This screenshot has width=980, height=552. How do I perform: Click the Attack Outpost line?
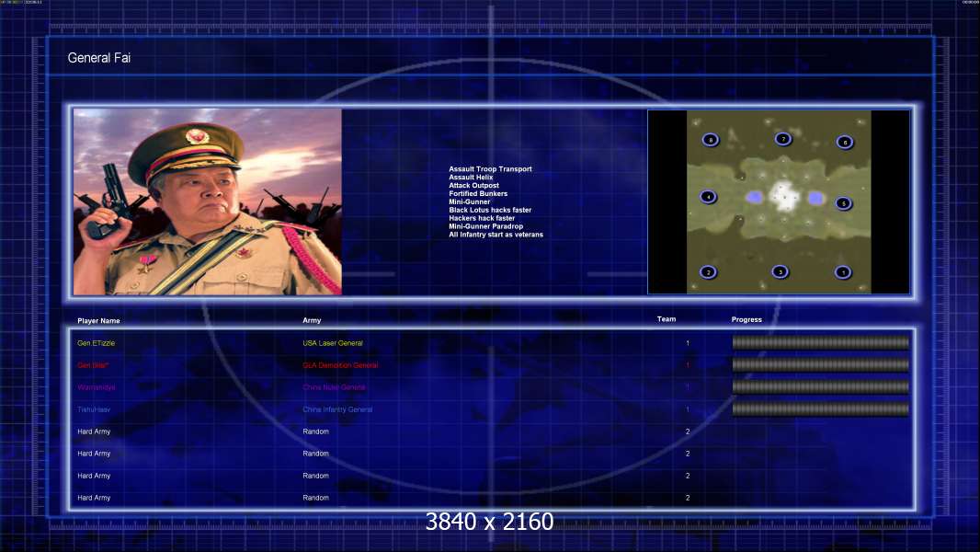click(x=473, y=185)
